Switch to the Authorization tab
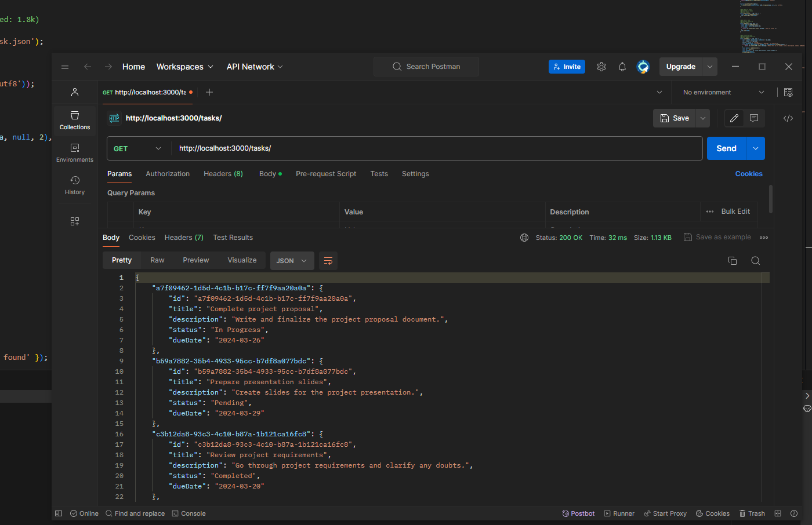Image resolution: width=812 pixels, height=525 pixels. [168, 174]
